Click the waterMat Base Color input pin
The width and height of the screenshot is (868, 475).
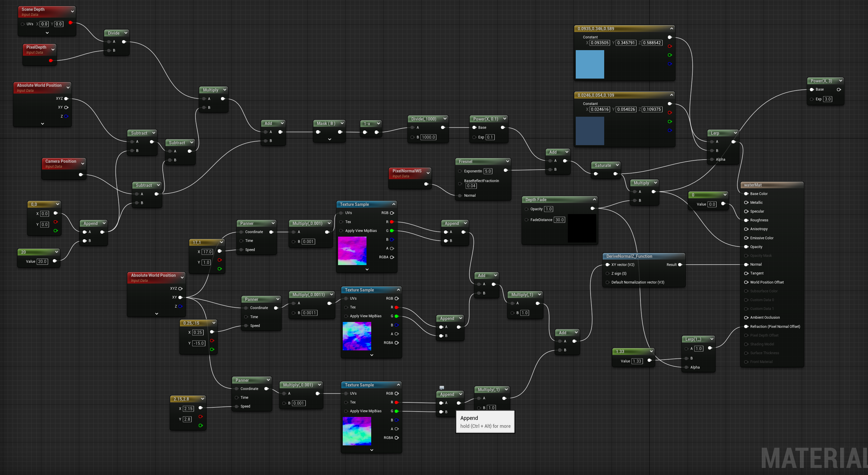click(746, 194)
